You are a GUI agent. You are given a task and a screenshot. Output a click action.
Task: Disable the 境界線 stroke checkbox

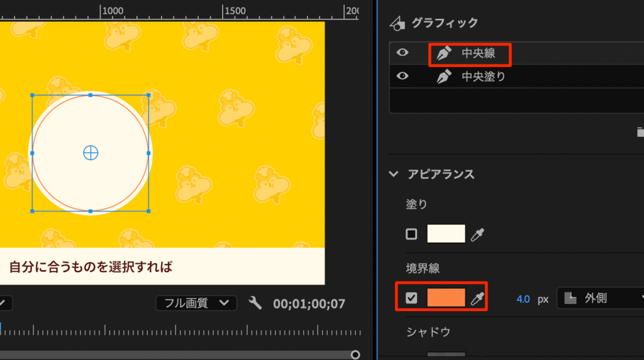point(411,298)
